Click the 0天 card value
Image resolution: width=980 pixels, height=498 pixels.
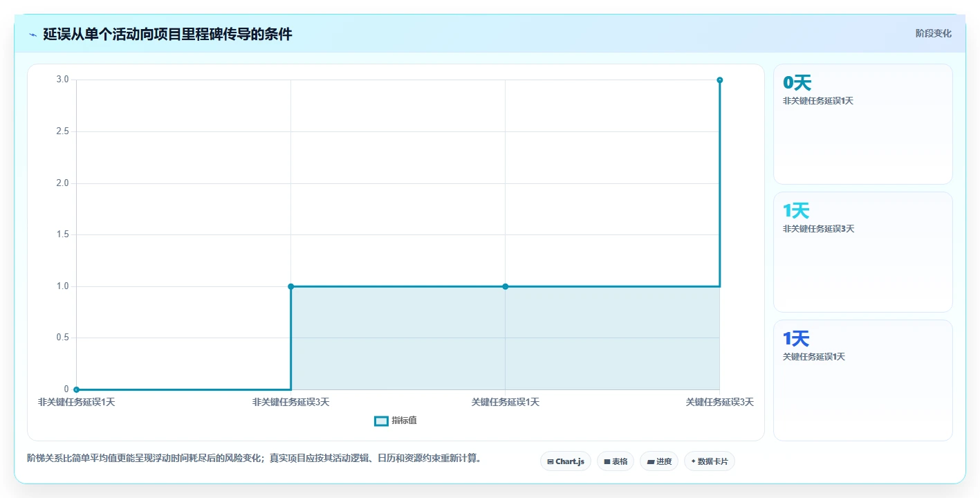(x=797, y=83)
